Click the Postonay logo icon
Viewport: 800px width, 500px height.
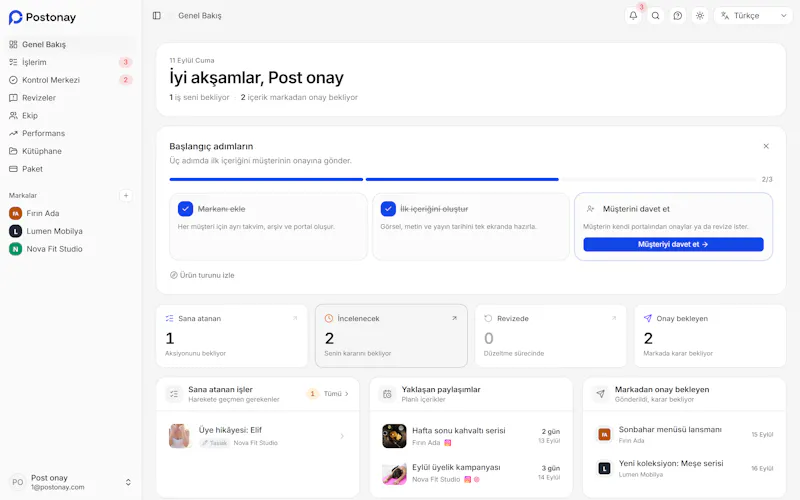click(15, 17)
